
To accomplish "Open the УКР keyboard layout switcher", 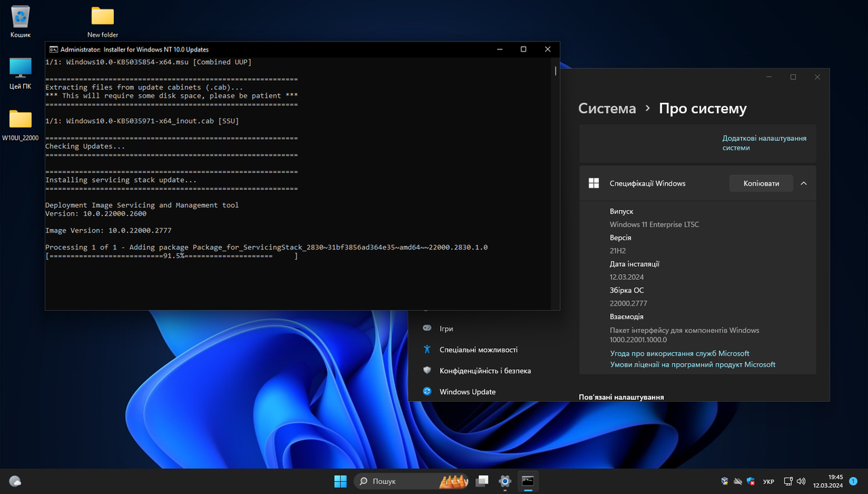I will tap(768, 480).
